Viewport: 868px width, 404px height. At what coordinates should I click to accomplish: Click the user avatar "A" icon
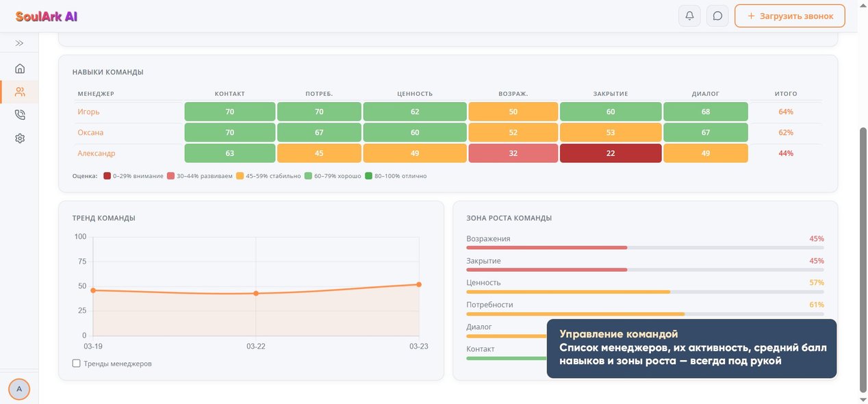(x=19, y=389)
